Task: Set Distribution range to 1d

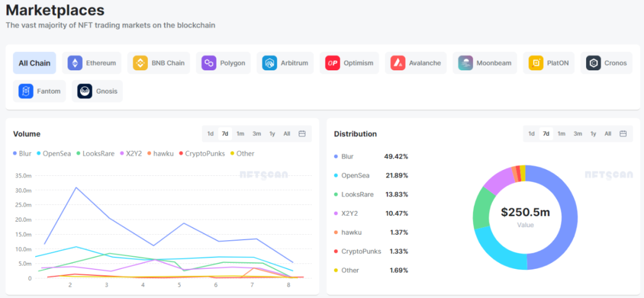Action: [531, 134]
